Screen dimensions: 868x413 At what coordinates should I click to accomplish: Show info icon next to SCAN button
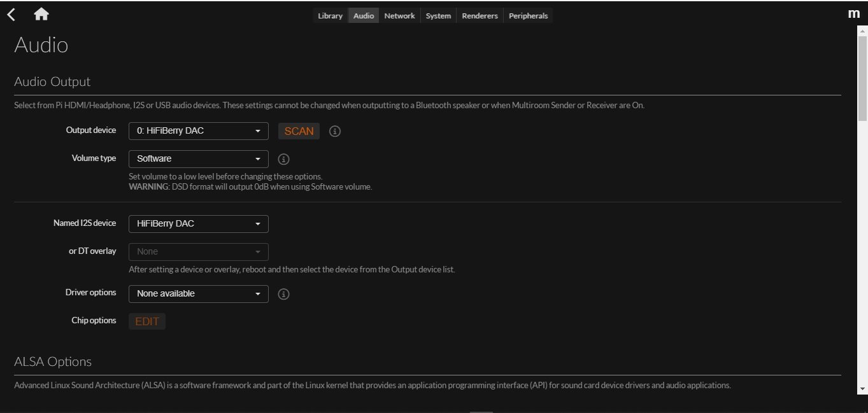[335, 131]
